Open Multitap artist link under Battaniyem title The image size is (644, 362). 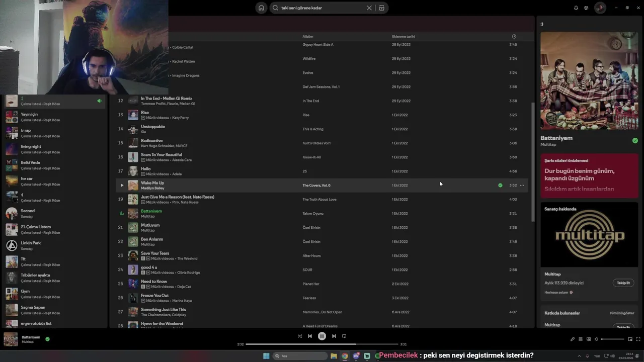coord(548,144)
